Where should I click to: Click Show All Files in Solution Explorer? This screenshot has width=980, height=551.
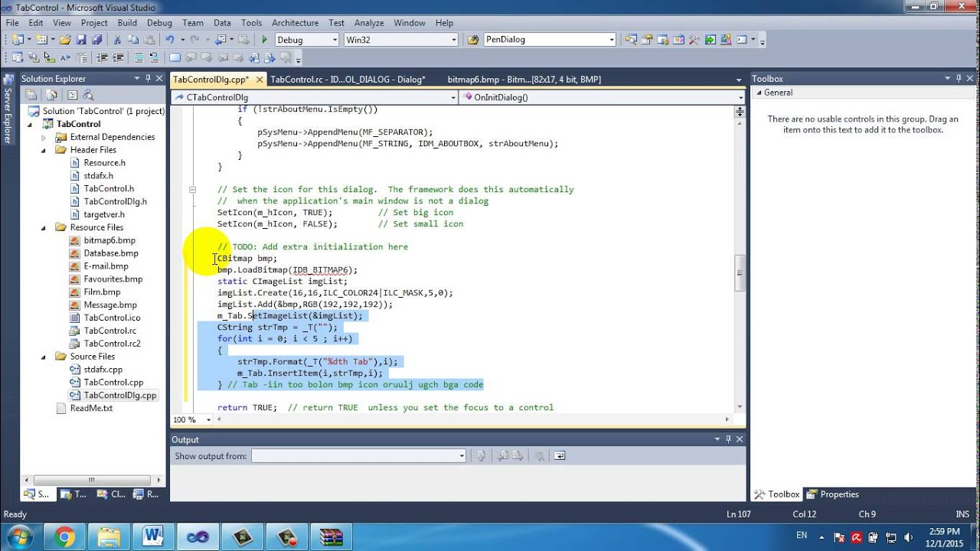51,95
